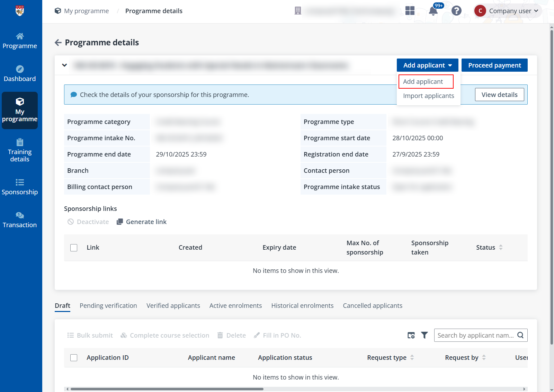Screen dimensions: 554x392
Task: Click the column settings icon near the search box
Action: pyautogui.click(x=411, y=335)
